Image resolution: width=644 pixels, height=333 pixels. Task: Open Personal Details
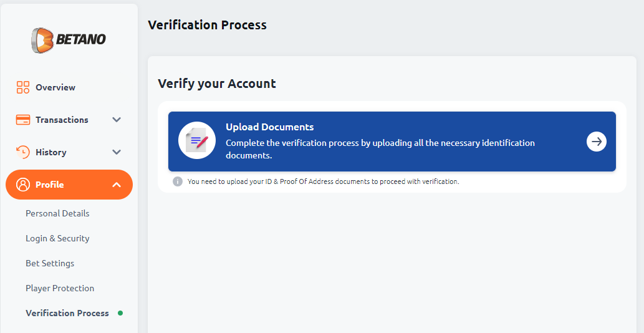point(57,213)
